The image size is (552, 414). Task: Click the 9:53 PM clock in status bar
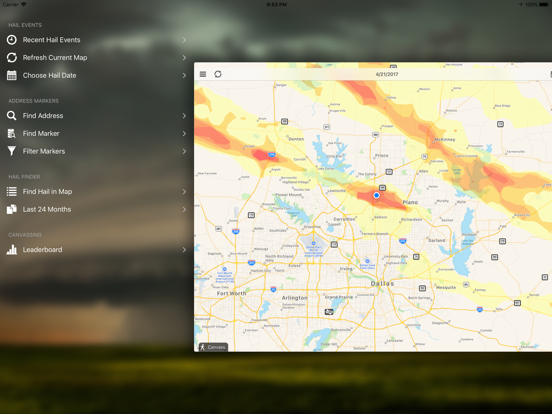[276, 5]
